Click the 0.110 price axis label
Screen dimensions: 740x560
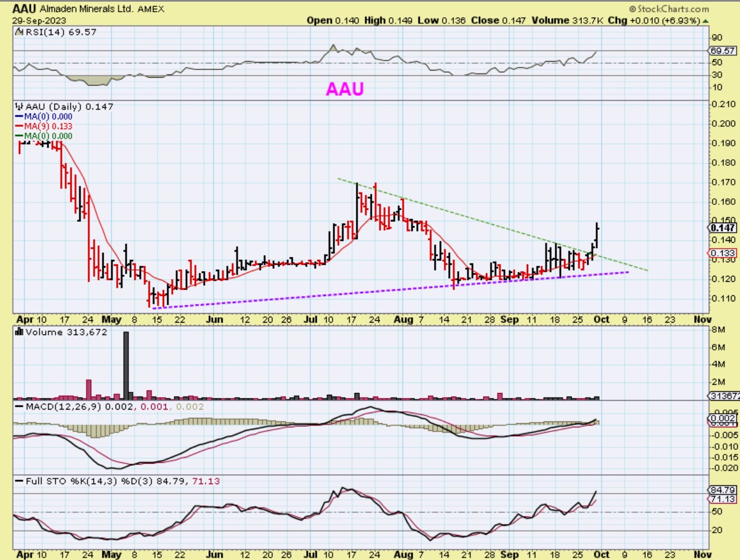click(x=722, y=298)
